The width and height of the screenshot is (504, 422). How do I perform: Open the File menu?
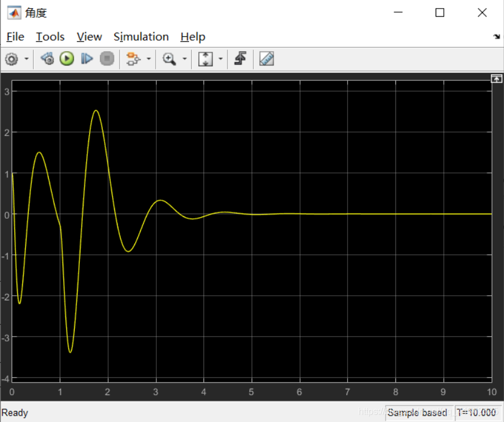tap(15, 37)
